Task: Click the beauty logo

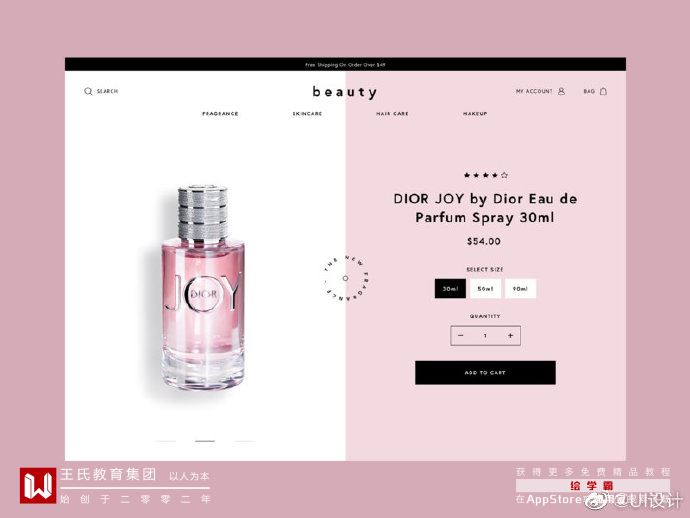Action: [345, 92]
